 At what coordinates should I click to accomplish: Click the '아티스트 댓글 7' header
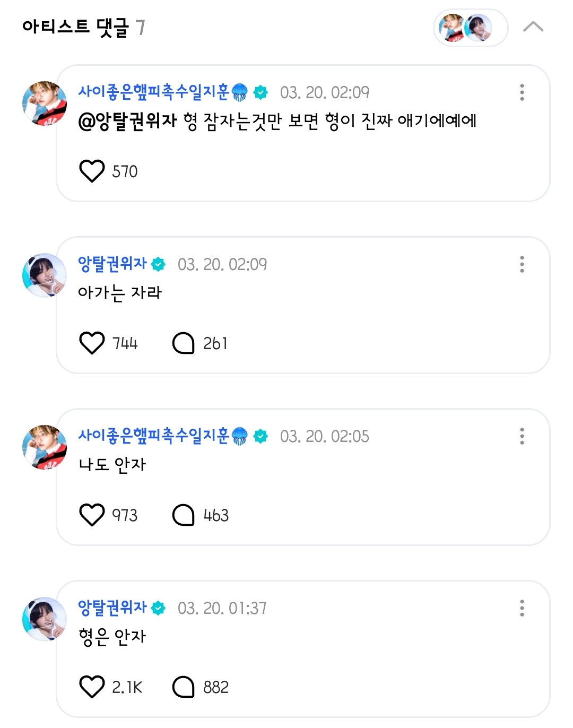(83, 27)
